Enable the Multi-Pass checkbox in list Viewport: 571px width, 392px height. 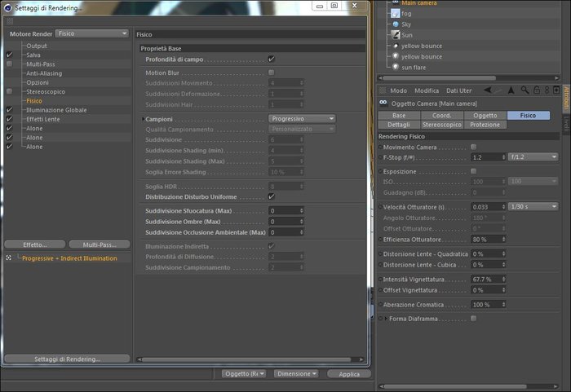[x=10, y=64]
